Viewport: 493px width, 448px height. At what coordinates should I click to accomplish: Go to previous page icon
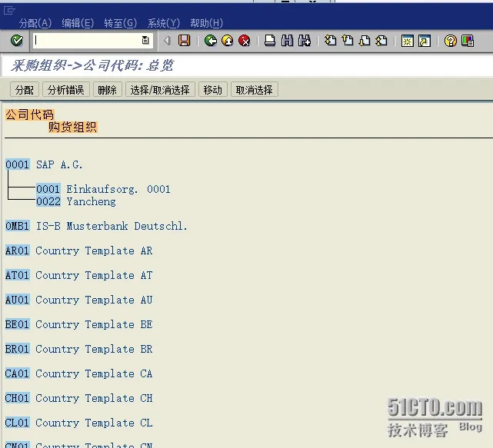click(x=348, y=41)
